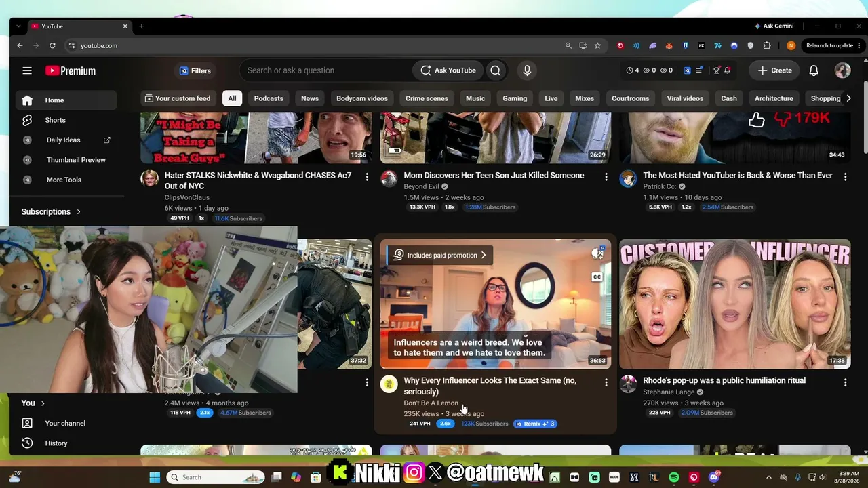This screenshot has width=868, height=488.
Task: Open Your custom feed
Action: click(178, 98)
